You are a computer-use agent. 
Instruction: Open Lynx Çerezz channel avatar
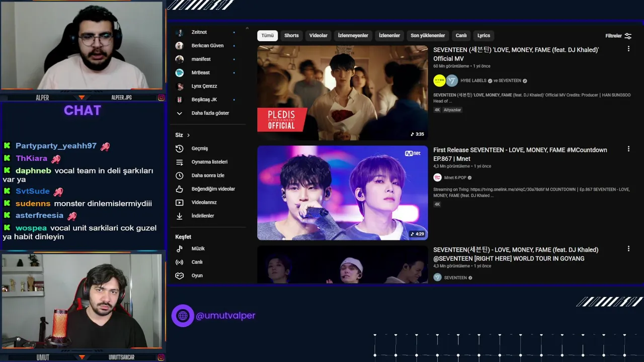[x=180, y=86]
